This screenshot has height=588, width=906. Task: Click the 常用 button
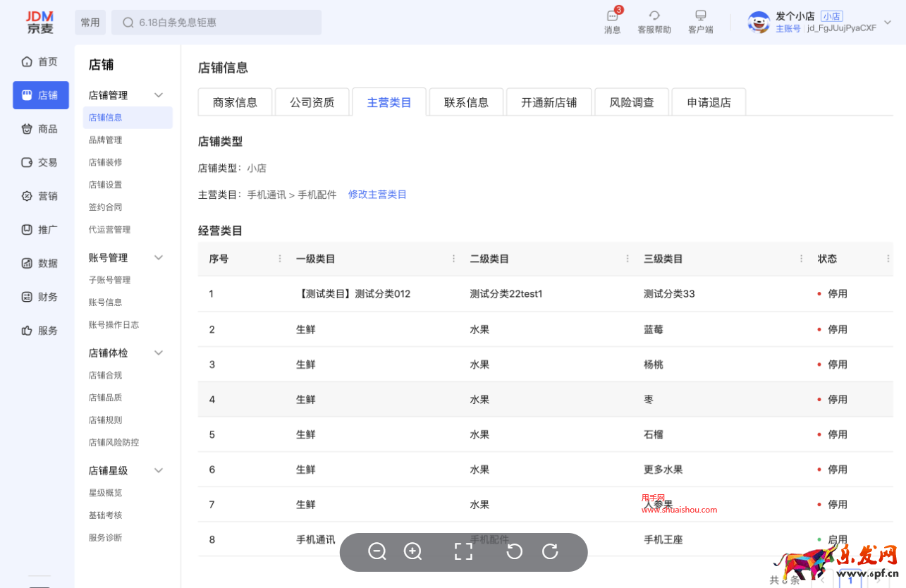90,23
